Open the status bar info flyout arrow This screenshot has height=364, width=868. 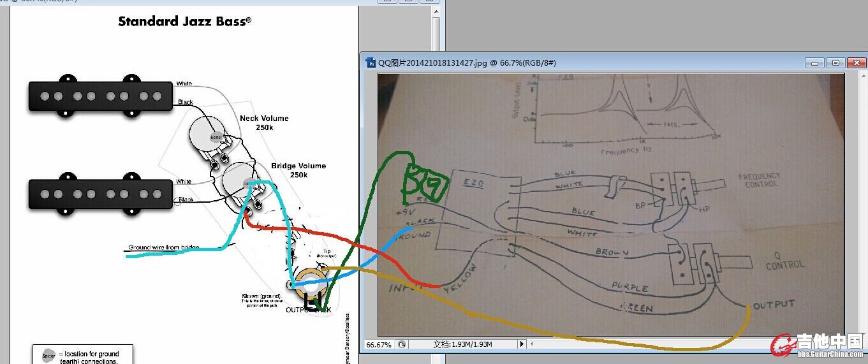tap(522, 344)
